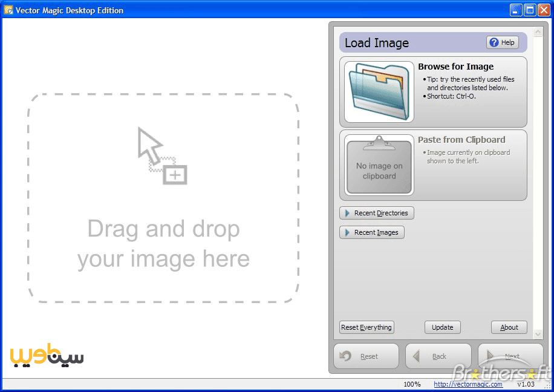This screenshot has height=392, width=554.
Task: Click the Reset button with undo arrow
Action: pyautogui.click(x=366, y=356)
